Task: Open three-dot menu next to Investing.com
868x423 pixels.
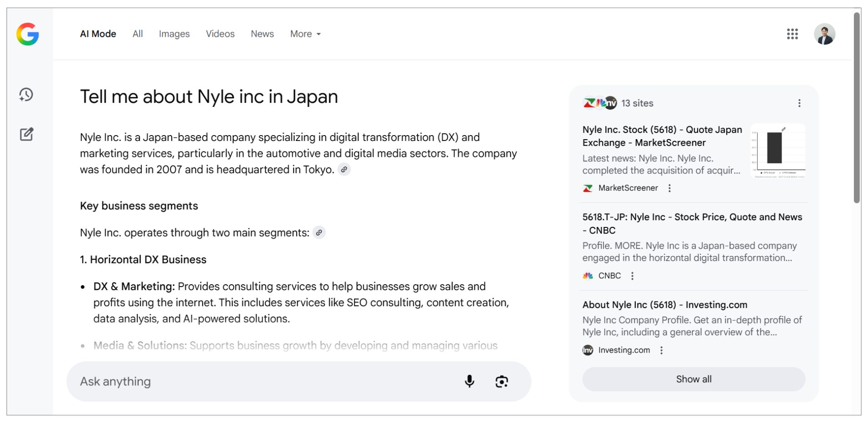Action: [661, 350]
